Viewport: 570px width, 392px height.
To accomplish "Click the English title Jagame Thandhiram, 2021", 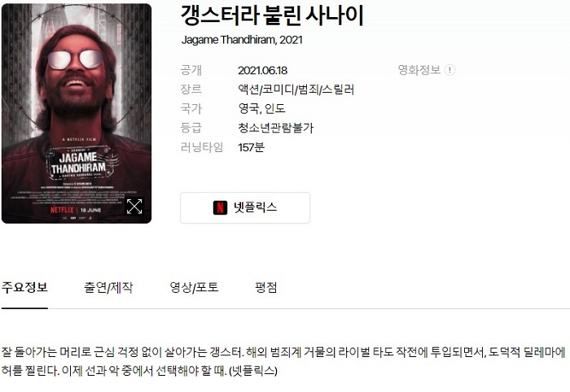I will point(242,40).
